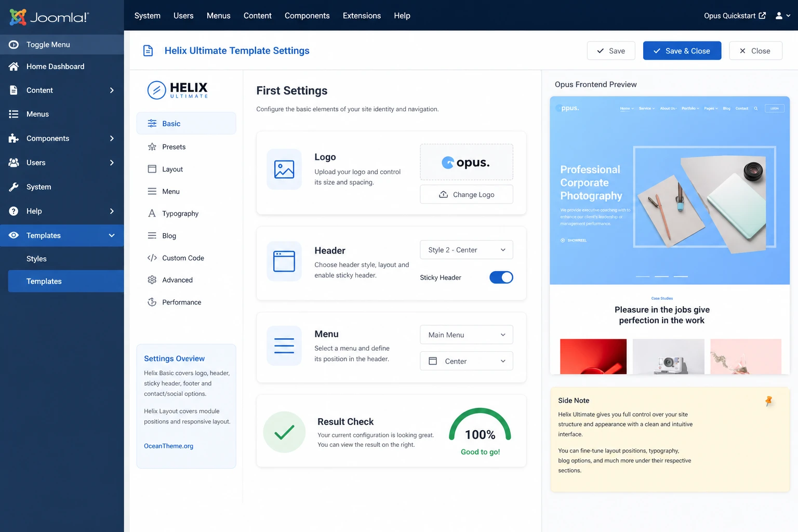Click the Home Dashboard house icon
The image size is (798, 532).
tap(14, 66)
